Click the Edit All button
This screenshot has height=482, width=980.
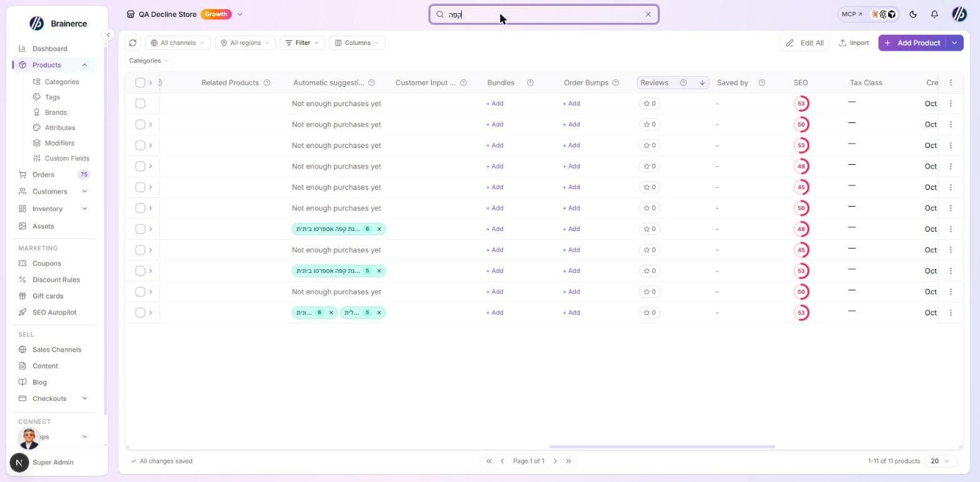click(x=804, y=43)
